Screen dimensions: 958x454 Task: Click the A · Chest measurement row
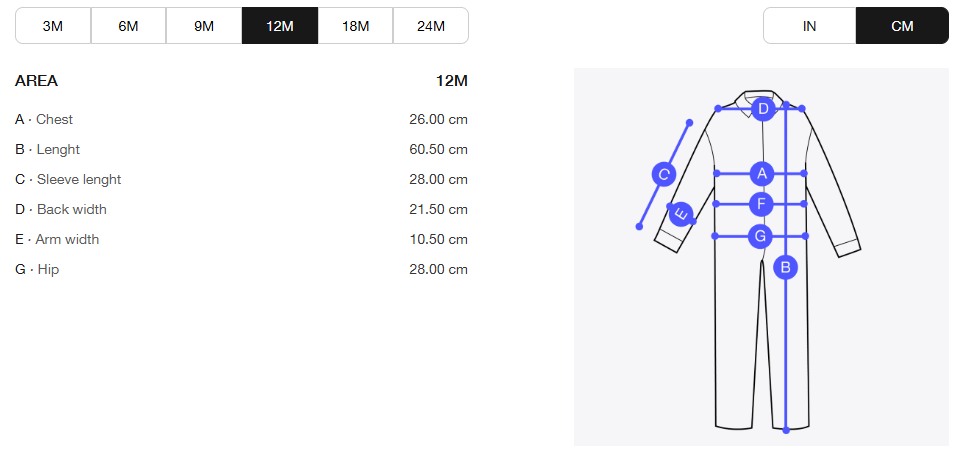(241, 120)
